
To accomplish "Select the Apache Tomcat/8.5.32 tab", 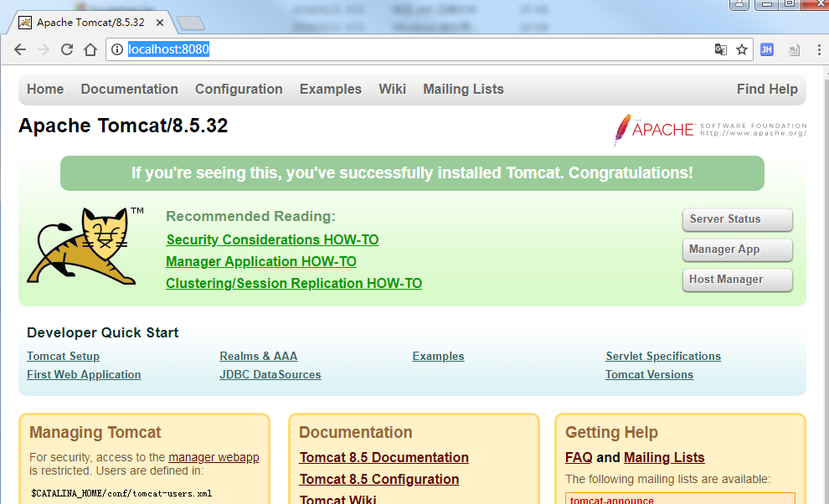I will 90,23.
